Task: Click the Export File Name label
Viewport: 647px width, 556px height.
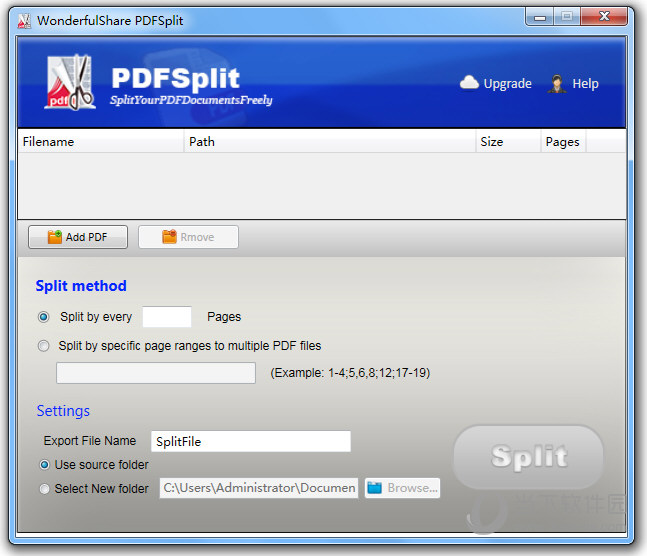Action: pyautogui.click(x=90, y=440)
